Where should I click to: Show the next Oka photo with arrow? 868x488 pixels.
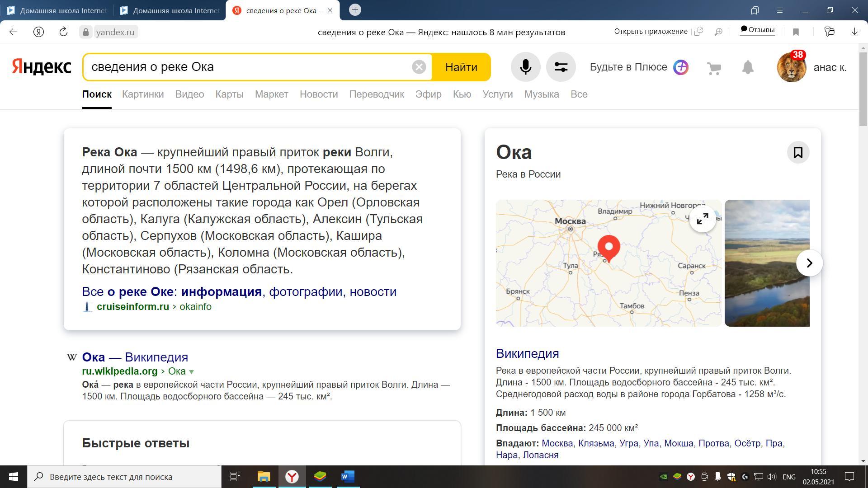(809, 263)
